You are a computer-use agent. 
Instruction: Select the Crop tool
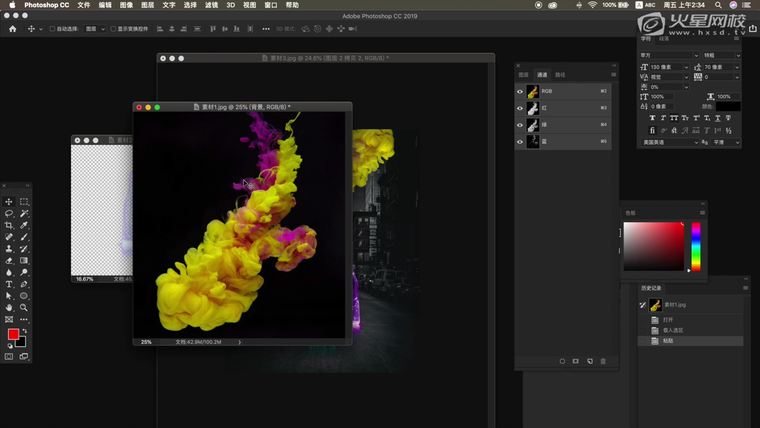pos(9,226)
